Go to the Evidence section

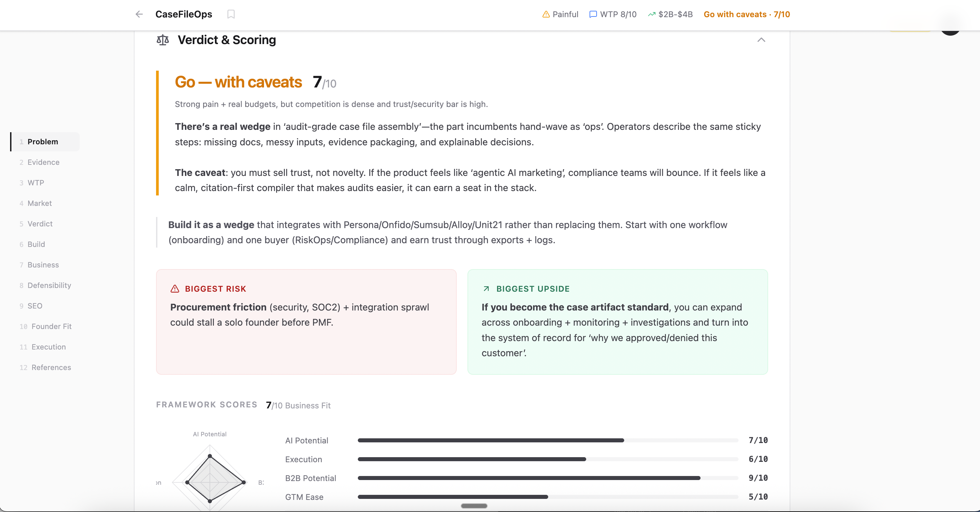[x=43, y=162]
